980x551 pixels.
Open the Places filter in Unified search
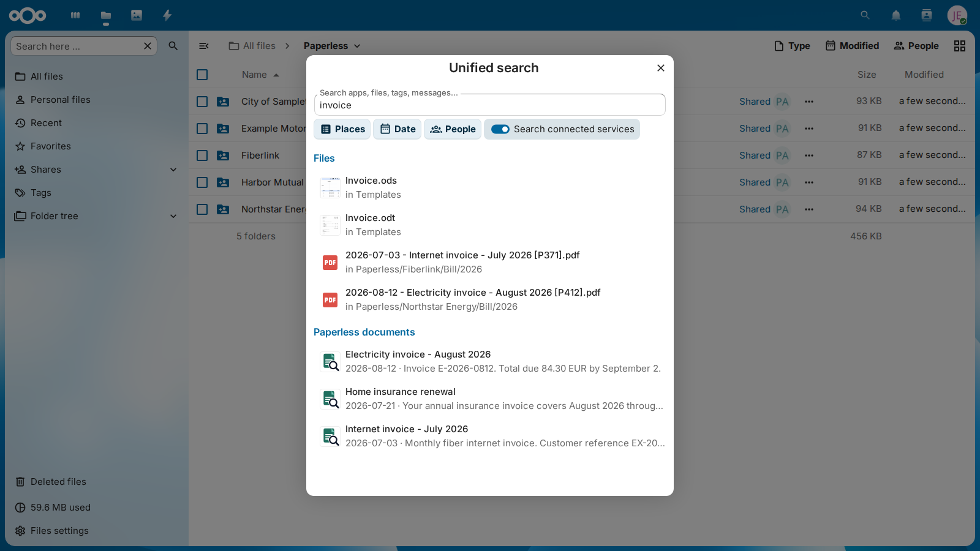342,129
